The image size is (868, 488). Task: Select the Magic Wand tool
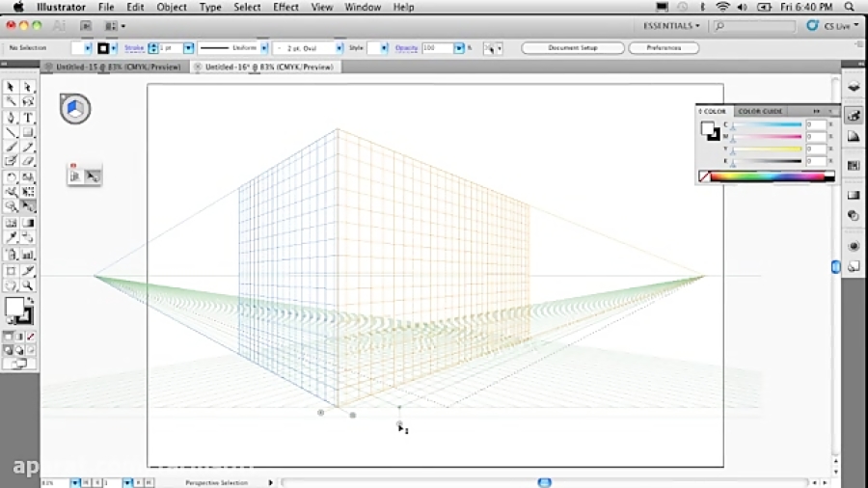point(11,101)
